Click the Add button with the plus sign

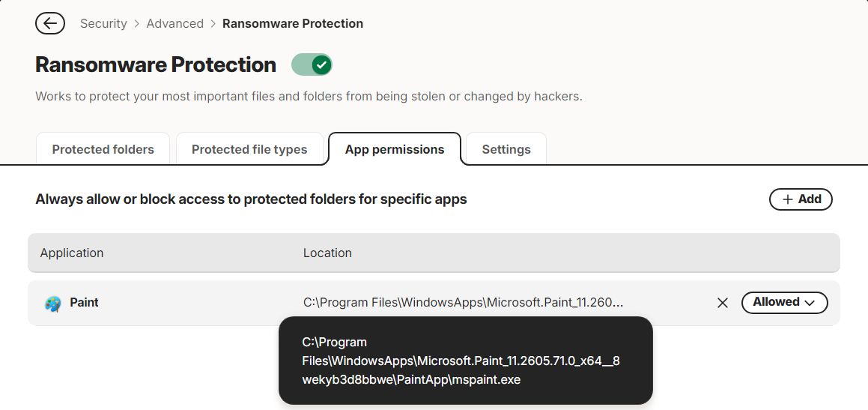801,199
